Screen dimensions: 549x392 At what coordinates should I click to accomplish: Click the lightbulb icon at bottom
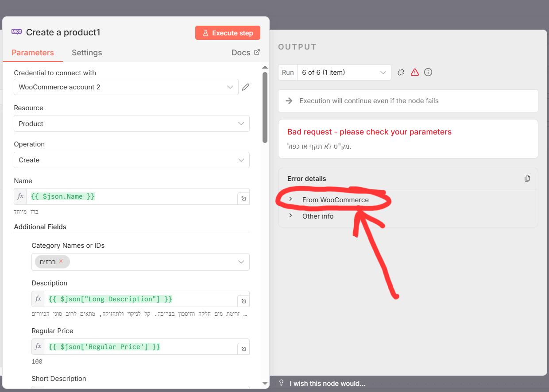[281, 383]
